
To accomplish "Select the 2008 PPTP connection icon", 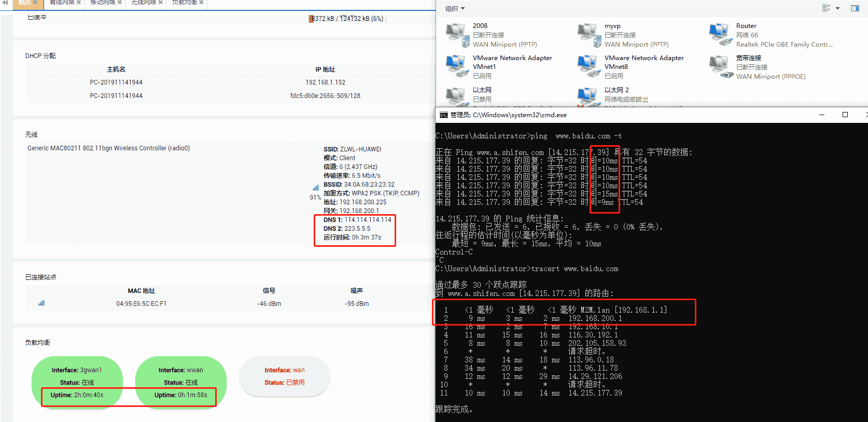I will click(456, 35).
